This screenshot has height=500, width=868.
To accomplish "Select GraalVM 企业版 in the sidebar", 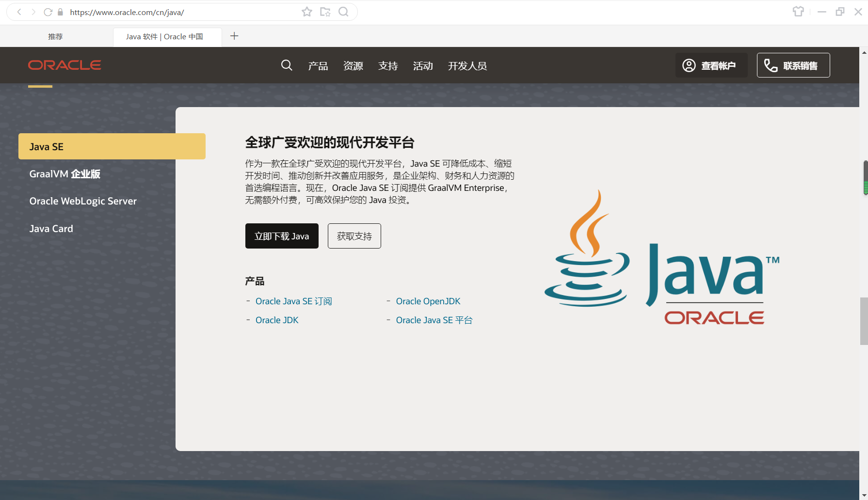I will pos(65,174).
